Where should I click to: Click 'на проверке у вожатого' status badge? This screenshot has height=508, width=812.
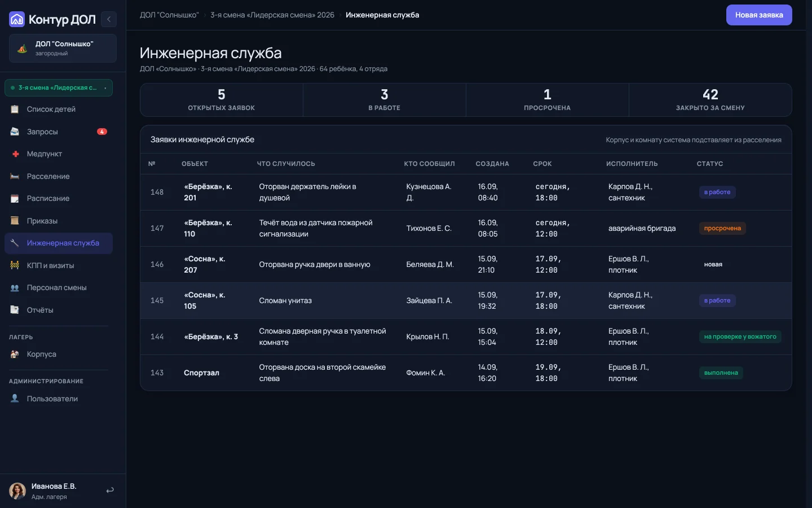740,336
